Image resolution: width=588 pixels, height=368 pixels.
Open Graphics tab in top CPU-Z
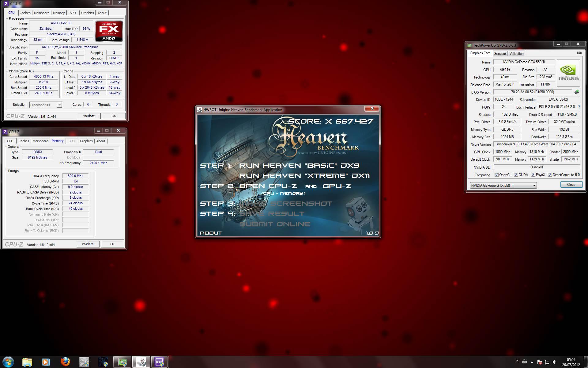87,13
